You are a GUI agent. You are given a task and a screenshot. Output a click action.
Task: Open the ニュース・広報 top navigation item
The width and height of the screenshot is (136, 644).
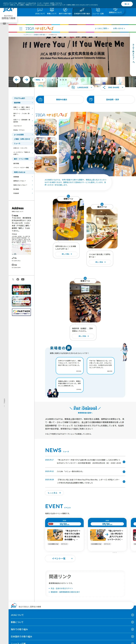(x=98, y=11)
